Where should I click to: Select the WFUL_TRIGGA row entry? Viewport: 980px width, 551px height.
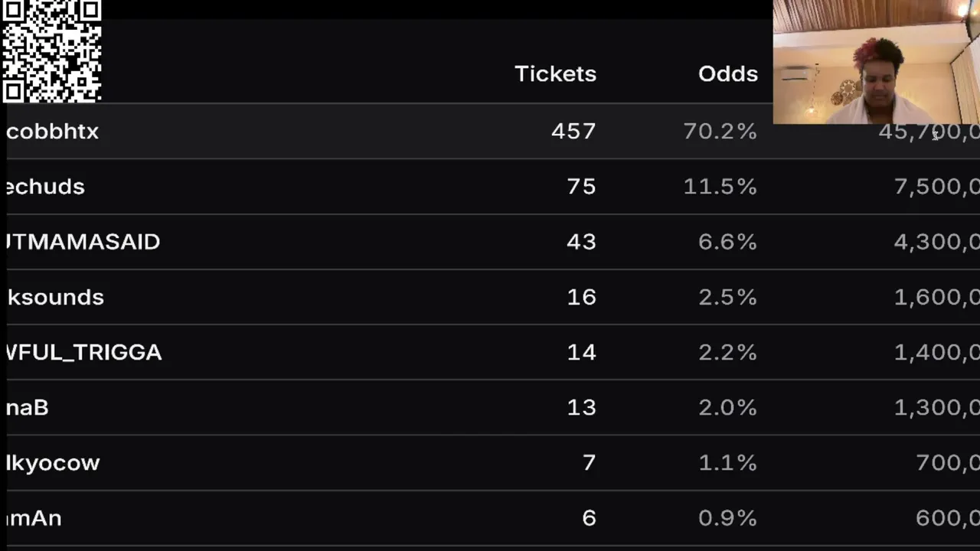coord(83,352)
